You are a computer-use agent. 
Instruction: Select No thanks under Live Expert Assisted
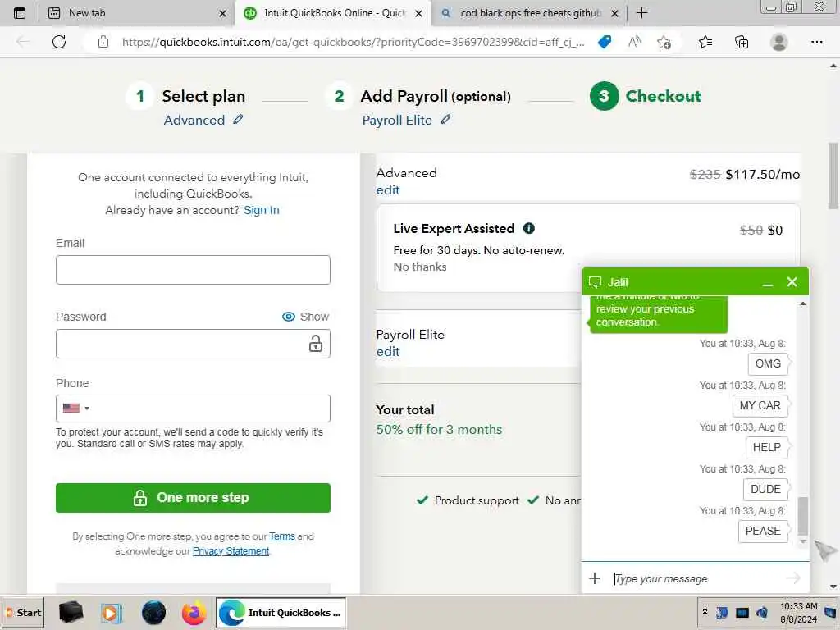(x=420, y=267)
